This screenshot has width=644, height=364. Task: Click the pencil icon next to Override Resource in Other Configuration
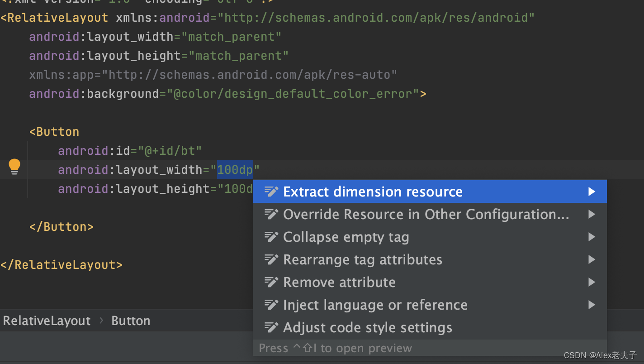click(271, 214)
